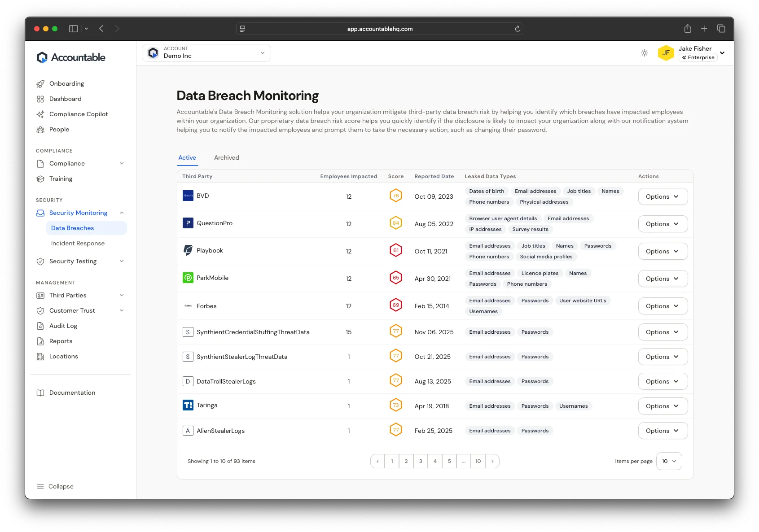Screen dimensions: 759x532
Task: Switch to the Archived tab
Action: coord(227,158)
